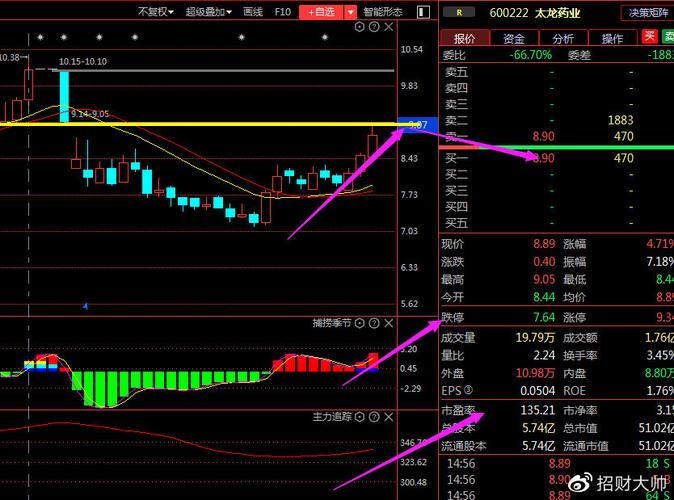Switch to the 分析 tab
The width and height of the screenshot is (674, 500).
pos(563,38)
